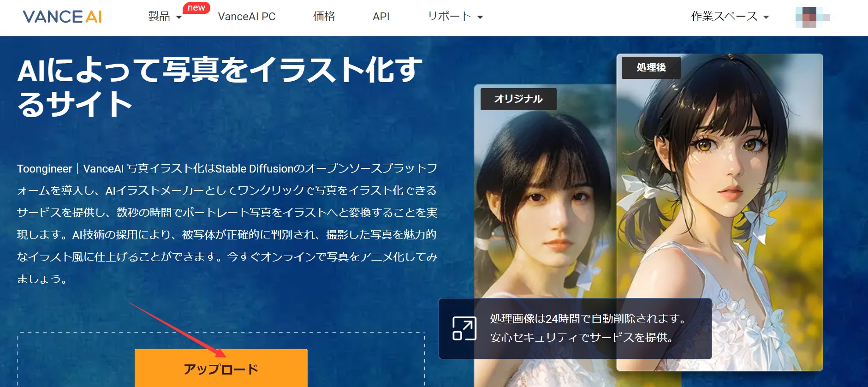This screenshot has height=387, width=868.
Task: Click the 処理後 label tag
Action: pyautogui.click(x=651, y=68)
